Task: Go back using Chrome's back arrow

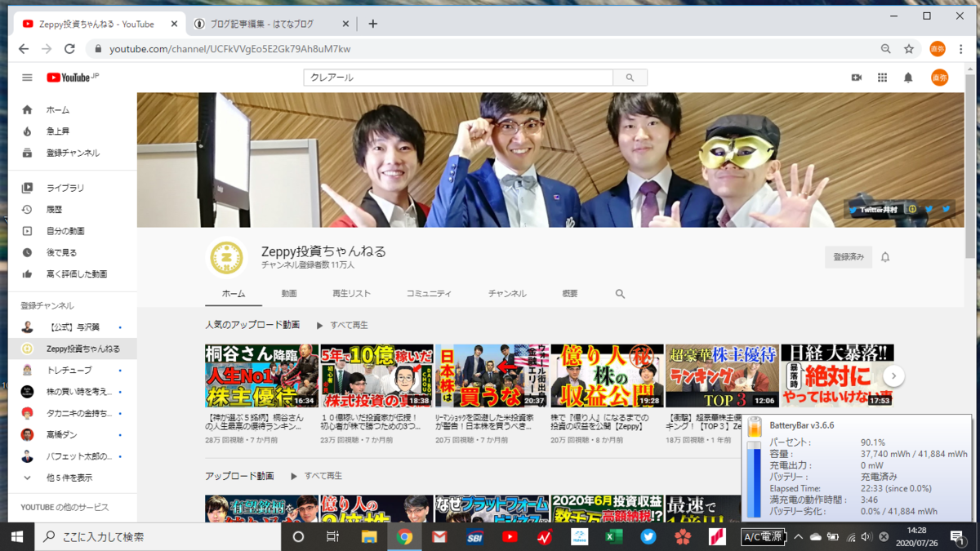Action: pos(23,49)
